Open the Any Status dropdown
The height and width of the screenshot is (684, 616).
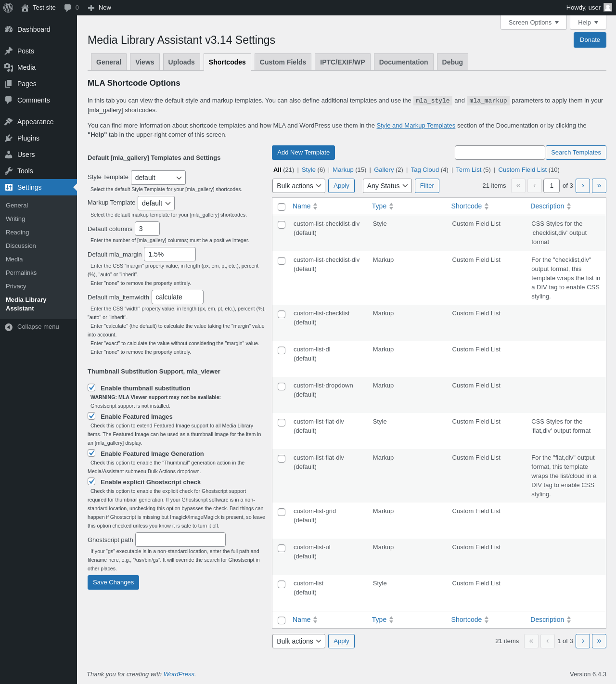[387, 186]
